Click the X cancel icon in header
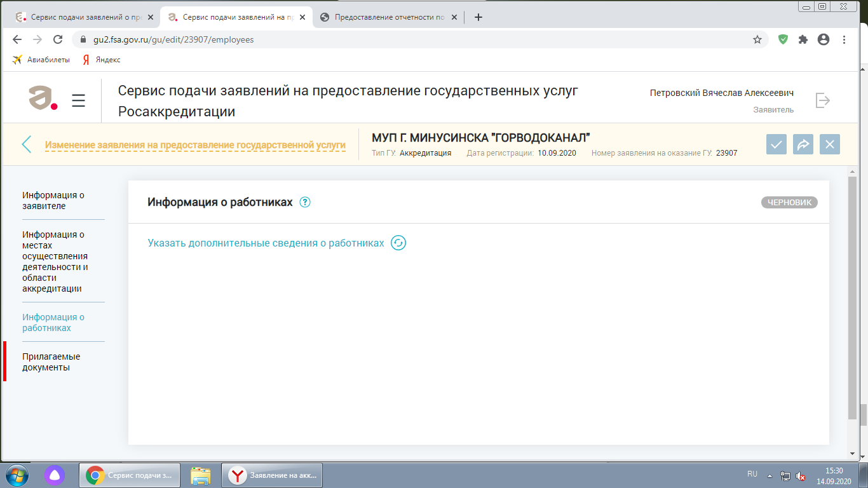The height and width of the screenshot is (488, 868). pos(829,144)
